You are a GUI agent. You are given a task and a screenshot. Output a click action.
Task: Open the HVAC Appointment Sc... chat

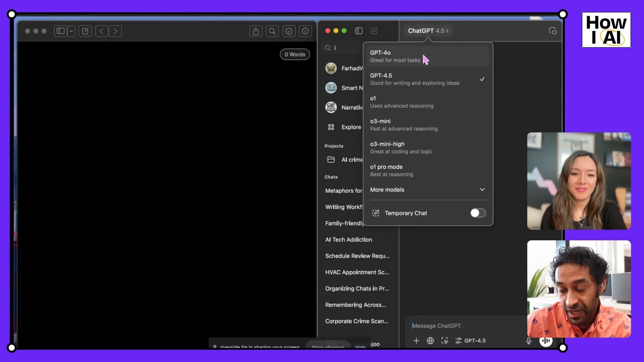pos(358,272)
